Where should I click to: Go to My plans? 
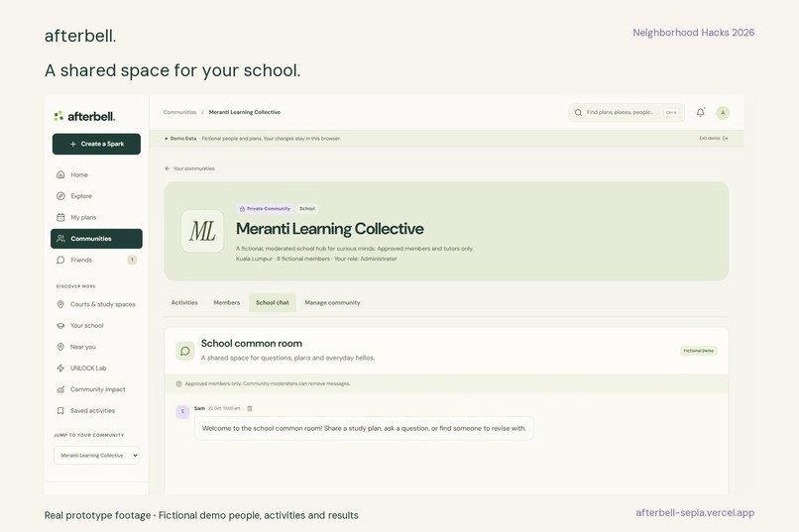96,217
